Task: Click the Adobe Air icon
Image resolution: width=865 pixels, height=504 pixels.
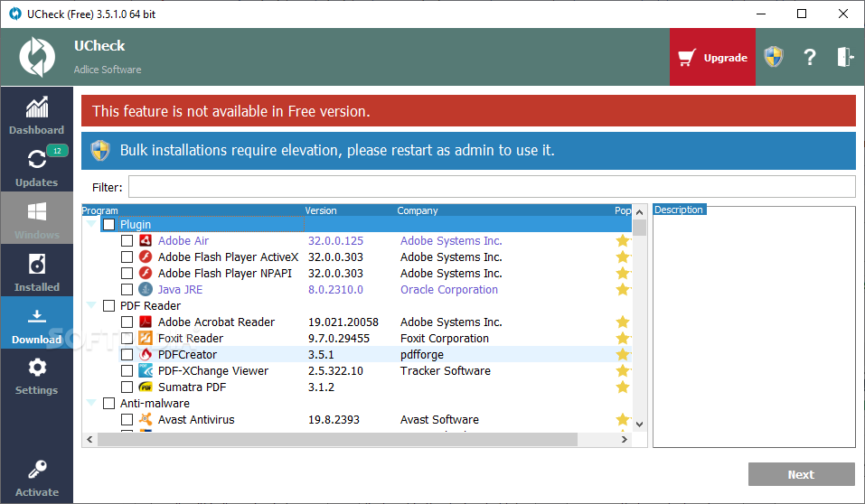Action: 146,240
